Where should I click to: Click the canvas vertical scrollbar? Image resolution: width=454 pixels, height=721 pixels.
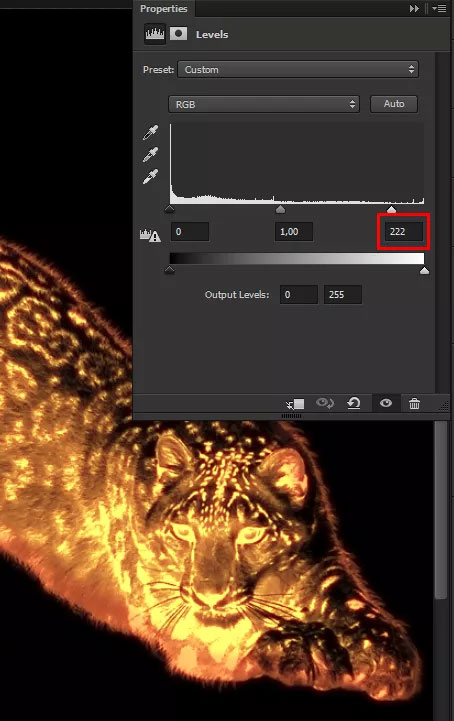pyautogui.click(x=441, y=509)
